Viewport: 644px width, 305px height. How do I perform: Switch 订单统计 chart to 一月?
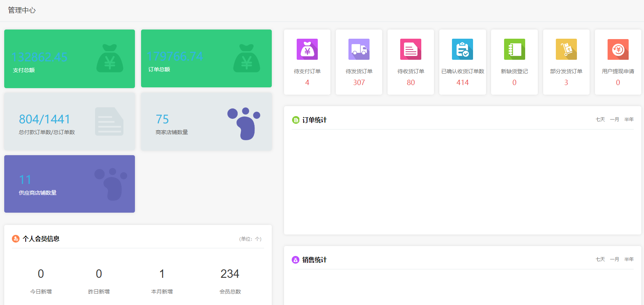click(x=614, y=120)
